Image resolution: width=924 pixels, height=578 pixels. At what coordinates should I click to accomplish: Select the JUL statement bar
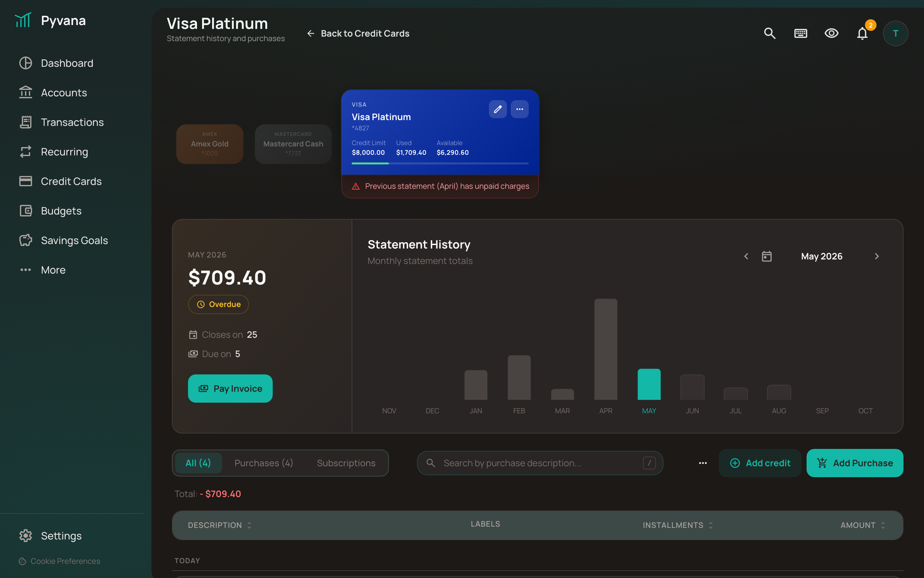pyautogui.click(x=736, y=394)
